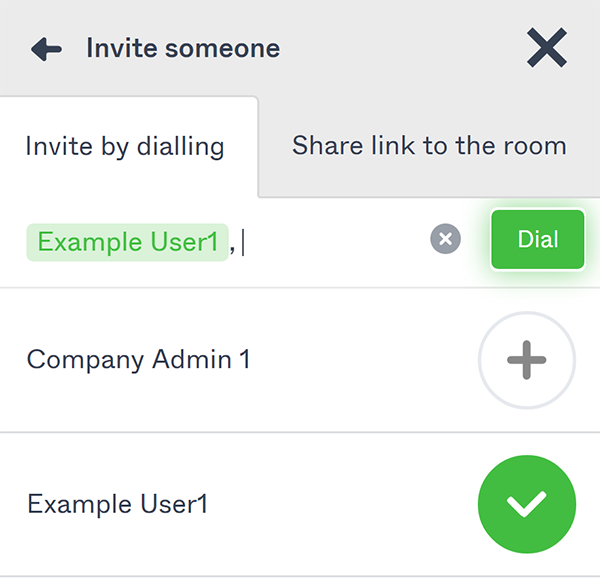Switch to the Invite by dialling tab
Image resolution: width=600 pixels, height=578 pixels.
(125, 147)
